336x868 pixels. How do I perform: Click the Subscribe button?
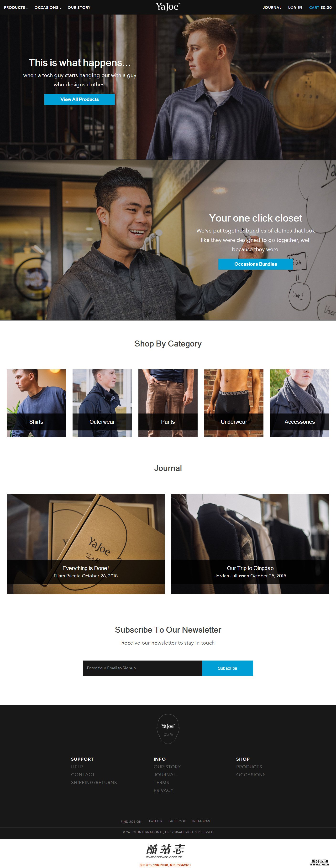227,668
